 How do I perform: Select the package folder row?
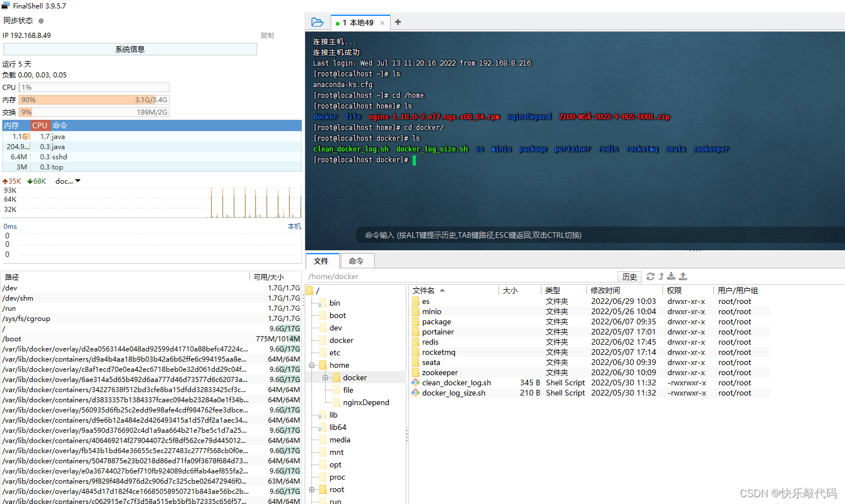(x=590, y=321)
